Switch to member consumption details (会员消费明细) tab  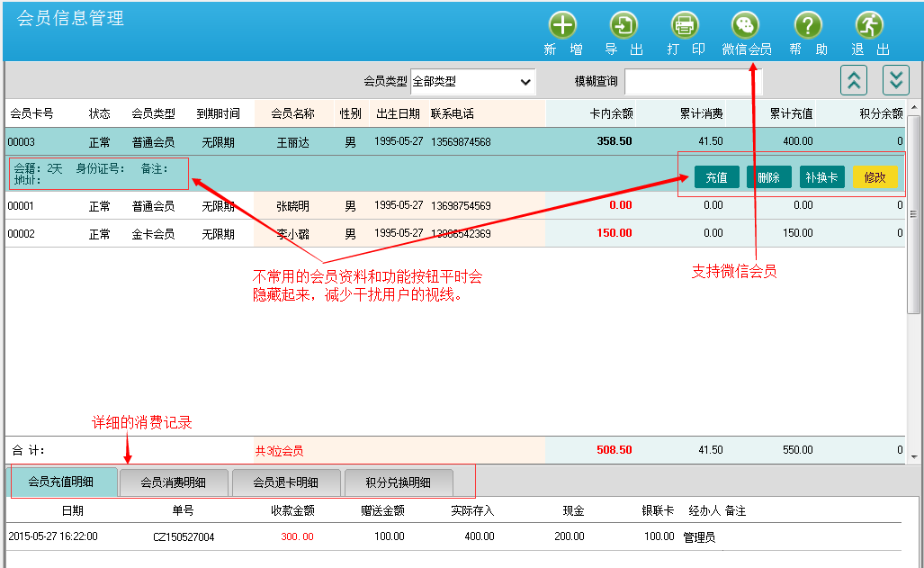coord(174,482)
